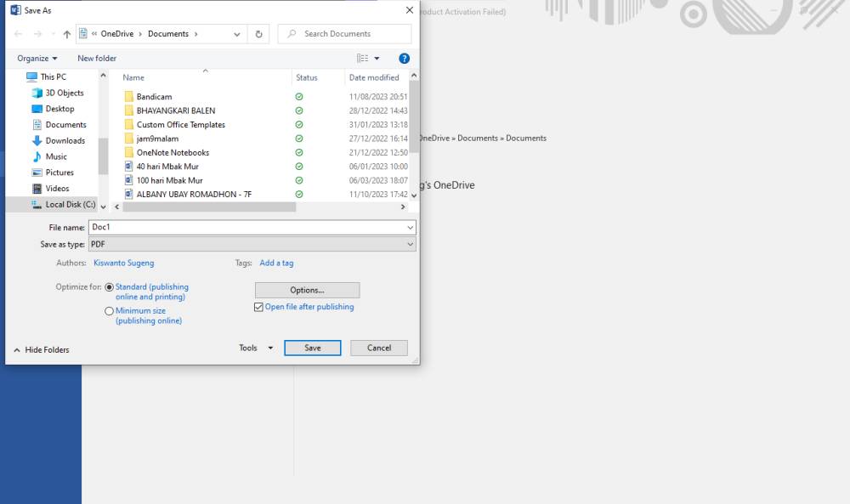The image size is (850, 504).
Task: Click the Cancel button
Action: click(x=379, y=348)
